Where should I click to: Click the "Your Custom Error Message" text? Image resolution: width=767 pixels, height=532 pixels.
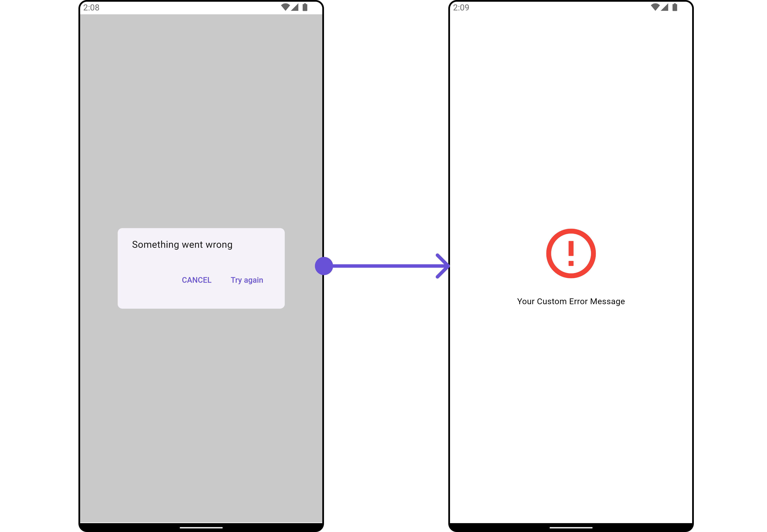click(x=571, y=301)
